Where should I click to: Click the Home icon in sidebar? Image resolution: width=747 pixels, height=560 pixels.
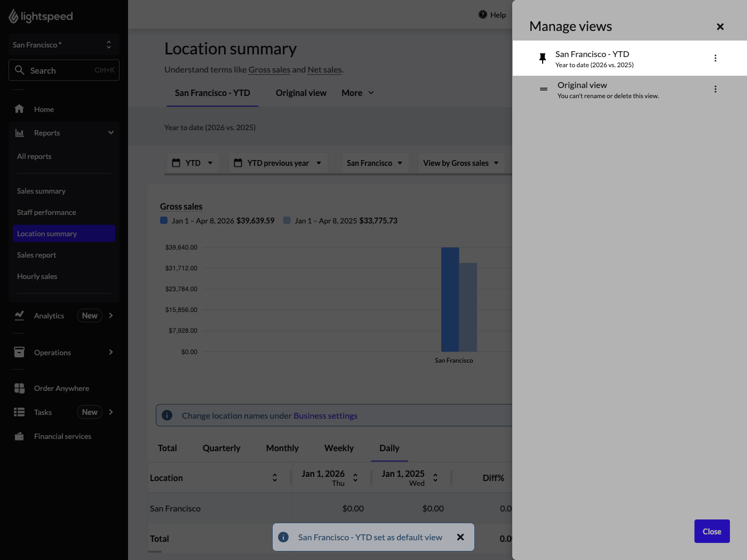click(20, 109)
